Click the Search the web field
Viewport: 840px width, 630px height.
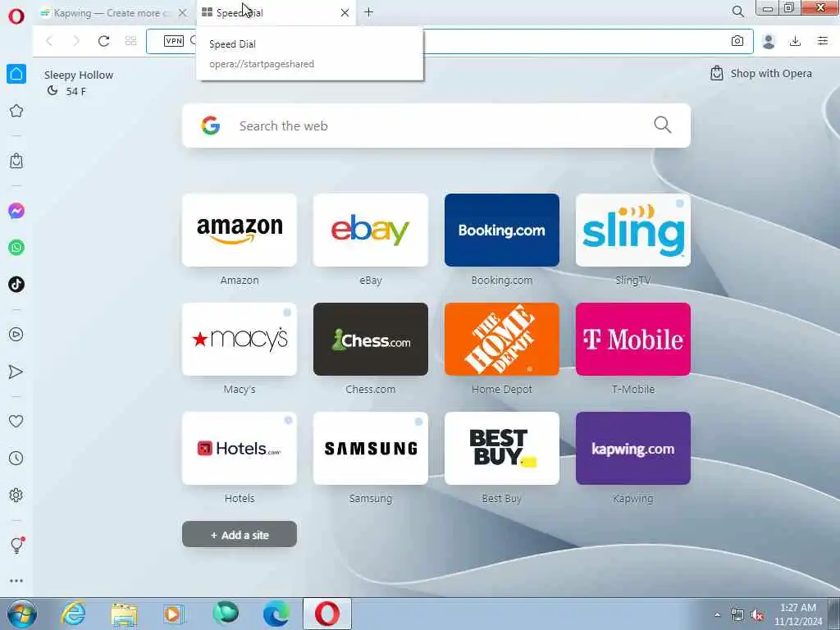436,126
